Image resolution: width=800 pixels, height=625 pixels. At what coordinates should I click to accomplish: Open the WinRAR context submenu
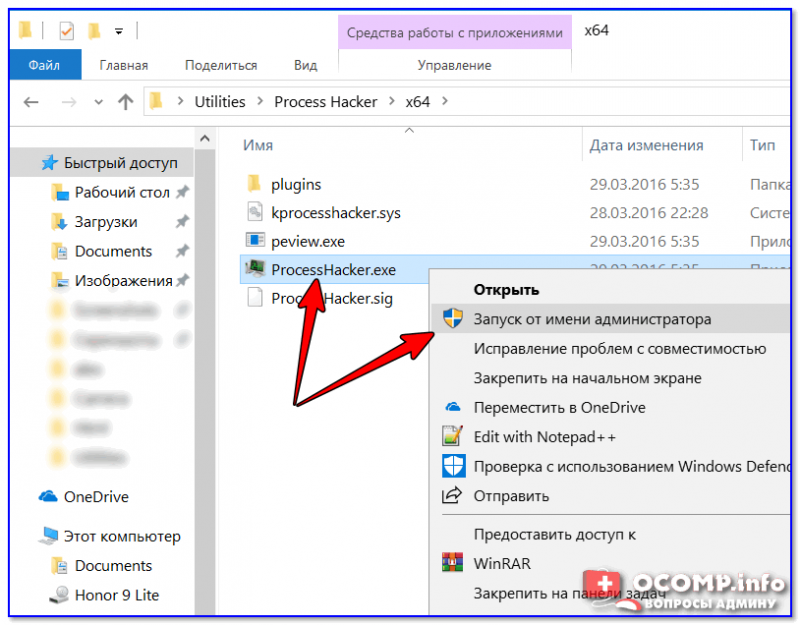tap(502, 563)
